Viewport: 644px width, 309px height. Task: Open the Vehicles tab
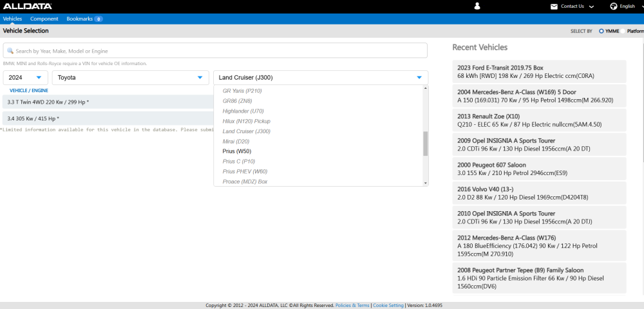(12, 19)
